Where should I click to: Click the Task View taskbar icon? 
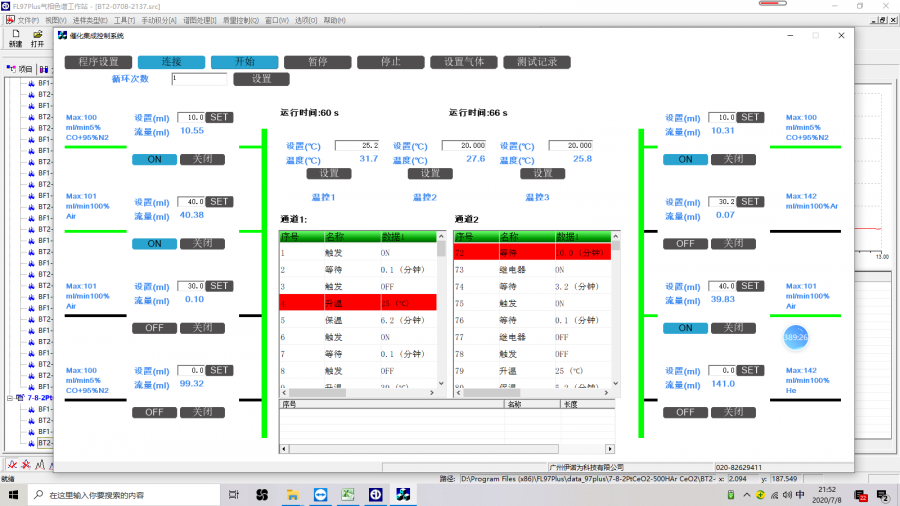233,495
